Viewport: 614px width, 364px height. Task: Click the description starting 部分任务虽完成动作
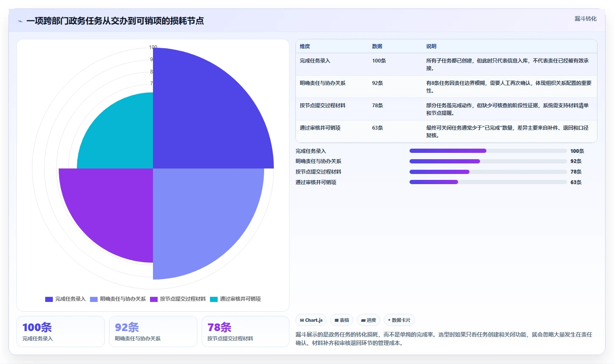tap(508, 109)
